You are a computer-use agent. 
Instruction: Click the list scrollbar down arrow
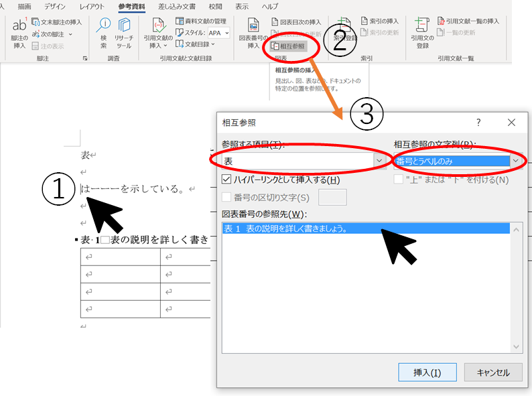click(x=516, y=347)
